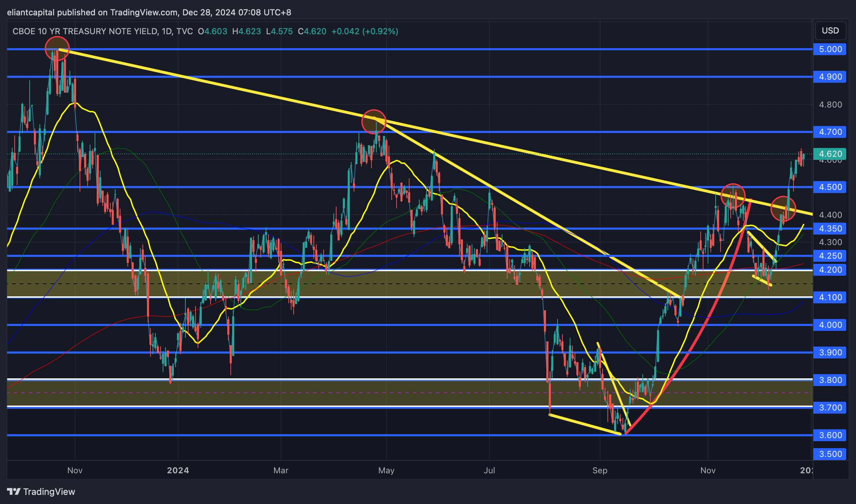Click the USD currency button
The image size is (856, 504).
(830, 31)
